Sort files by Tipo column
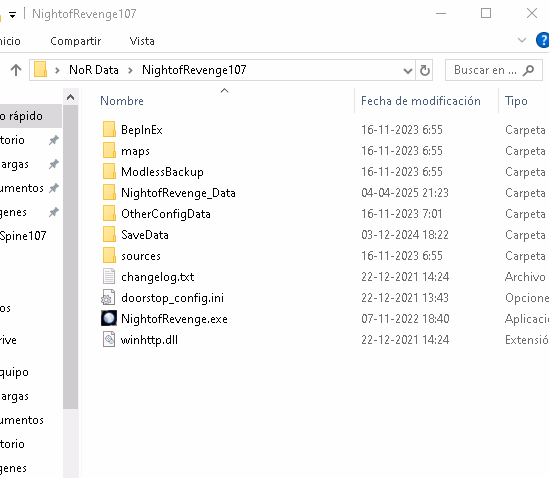Viewport: 549px width, 478px height. (516, 101)
